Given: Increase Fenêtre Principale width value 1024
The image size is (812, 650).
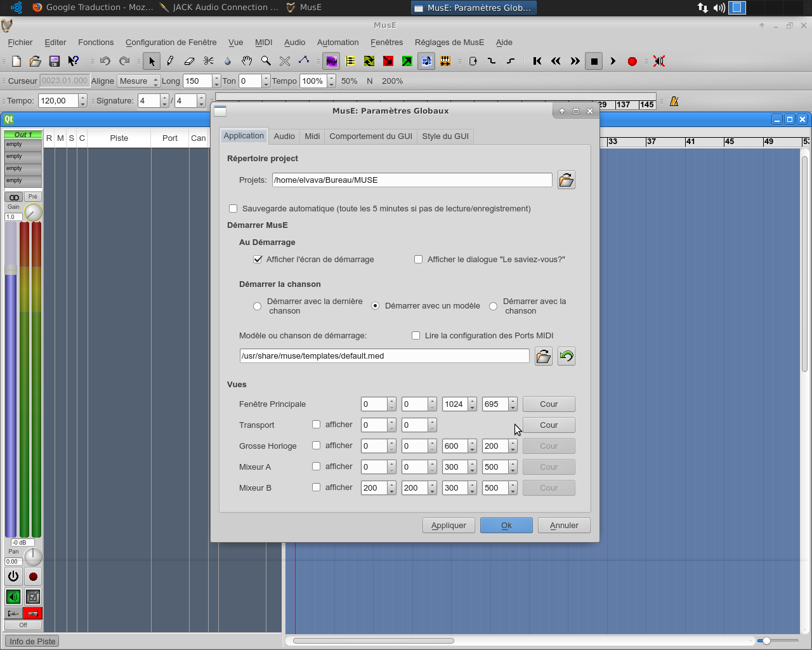Looking at the screenshot, I should 472,401.
